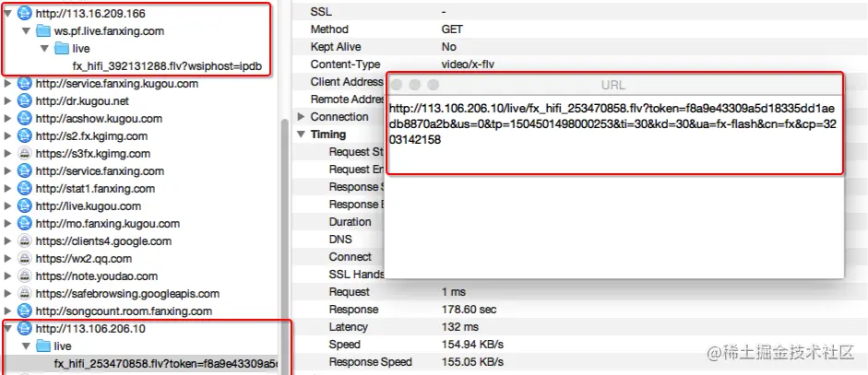This screenshot has height=375, width=868.
Task: Click the live folder icon under 113.106.206.10
Action: tap(42, 346)
